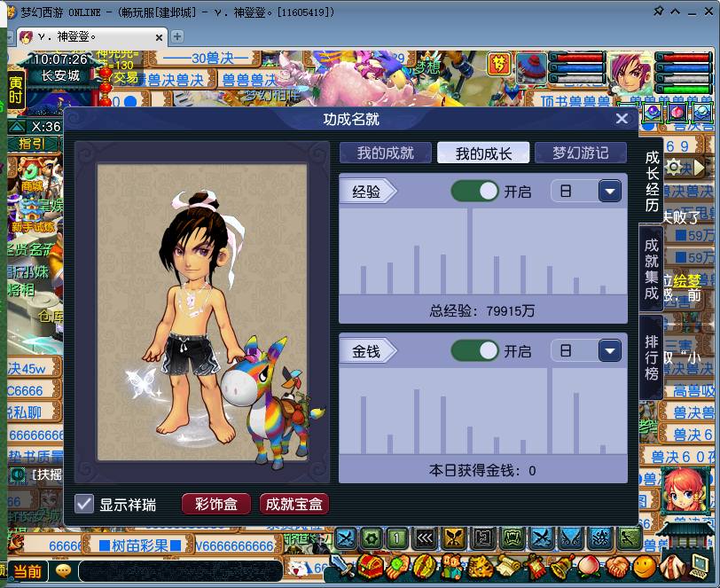Collapse the minimap using the up arrow
720x588 pixels.
(x=17, y=127)
